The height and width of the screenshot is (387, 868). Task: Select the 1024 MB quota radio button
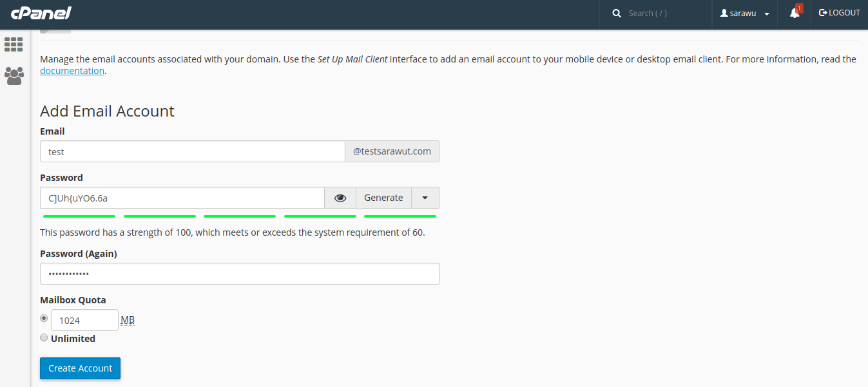[x=44, y=318]
